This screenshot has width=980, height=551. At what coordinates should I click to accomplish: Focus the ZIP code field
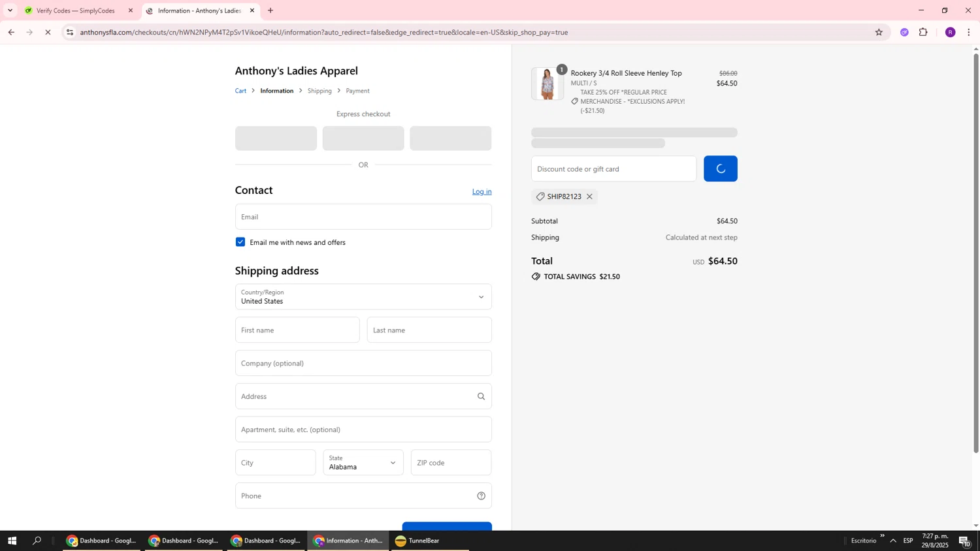pos(451,463)
